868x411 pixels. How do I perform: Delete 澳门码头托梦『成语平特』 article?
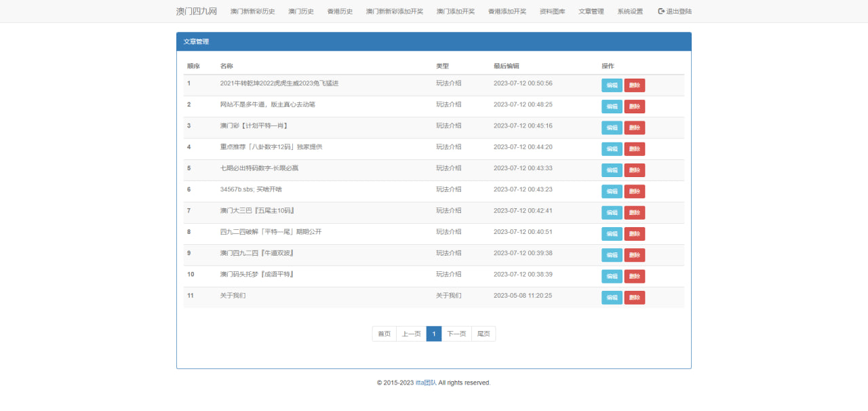pos(635,276)
